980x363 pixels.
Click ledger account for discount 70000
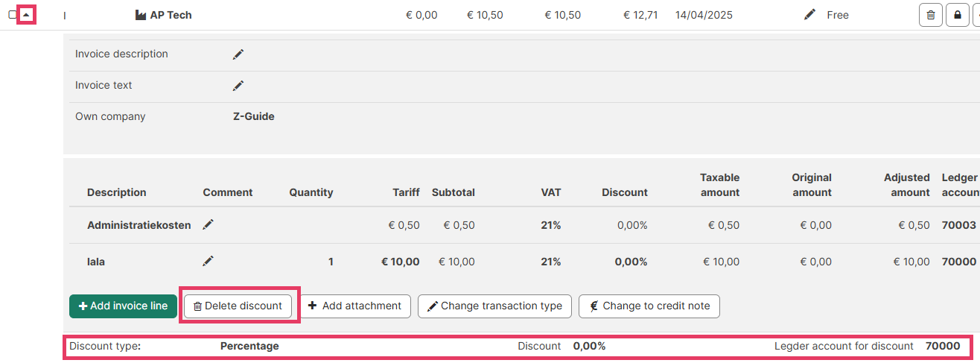click(942, 346)
